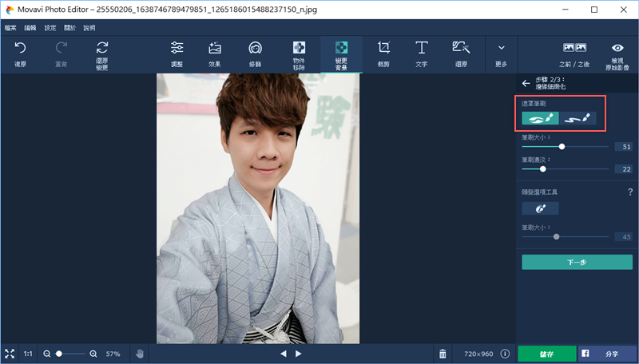Click the Facebook Share (分享) button
The height and width of the screenshot is (364, 639).
(608, 354)
